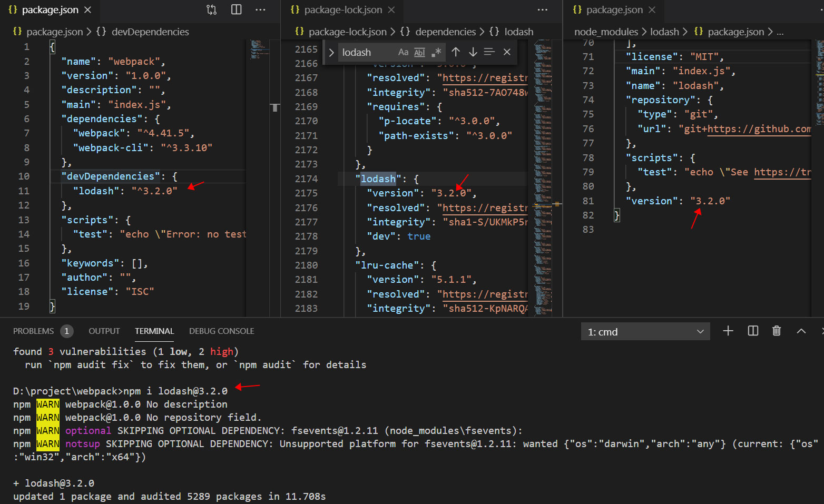Go to previous match in find widget
This screenshot has width=824, height=504.
tap(456, 52)
